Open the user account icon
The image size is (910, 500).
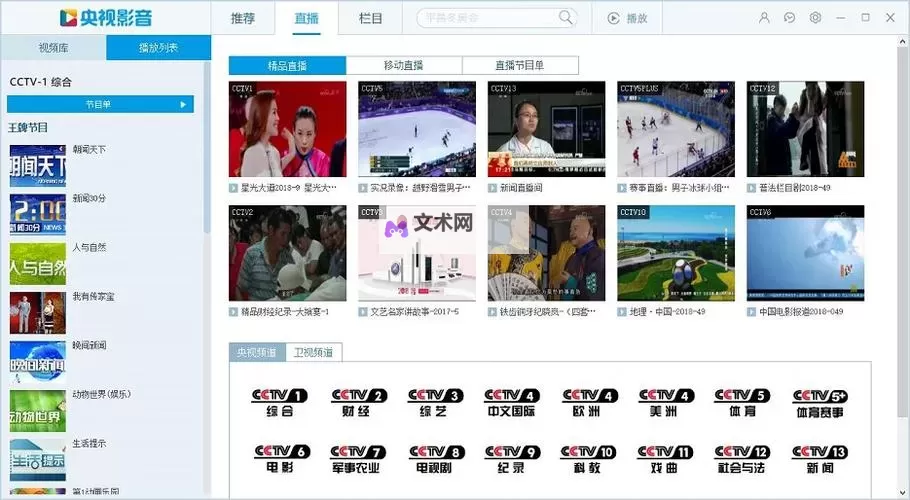pos(764,18)
